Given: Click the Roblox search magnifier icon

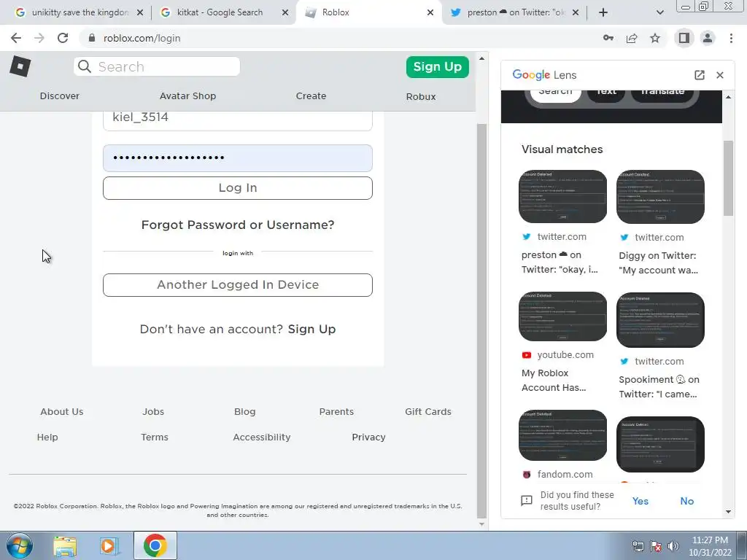Looking at the screenshot, I should point(85,66).
